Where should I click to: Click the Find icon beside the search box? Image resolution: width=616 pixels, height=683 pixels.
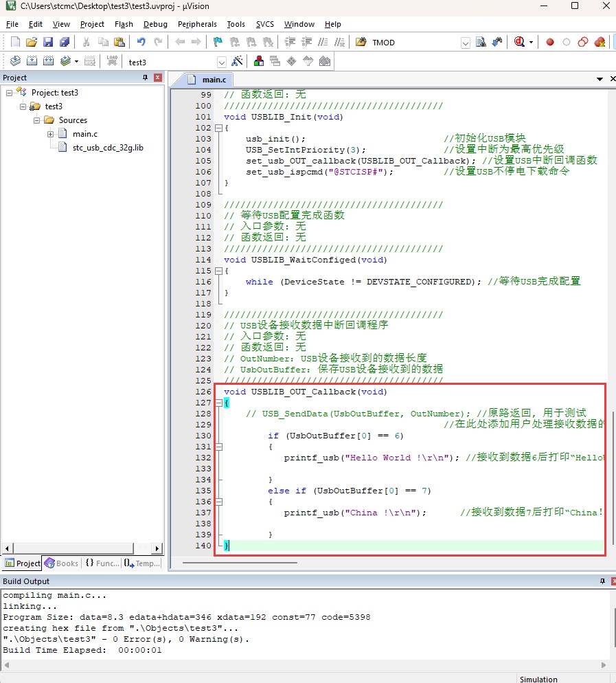click(x=481, y=42)
